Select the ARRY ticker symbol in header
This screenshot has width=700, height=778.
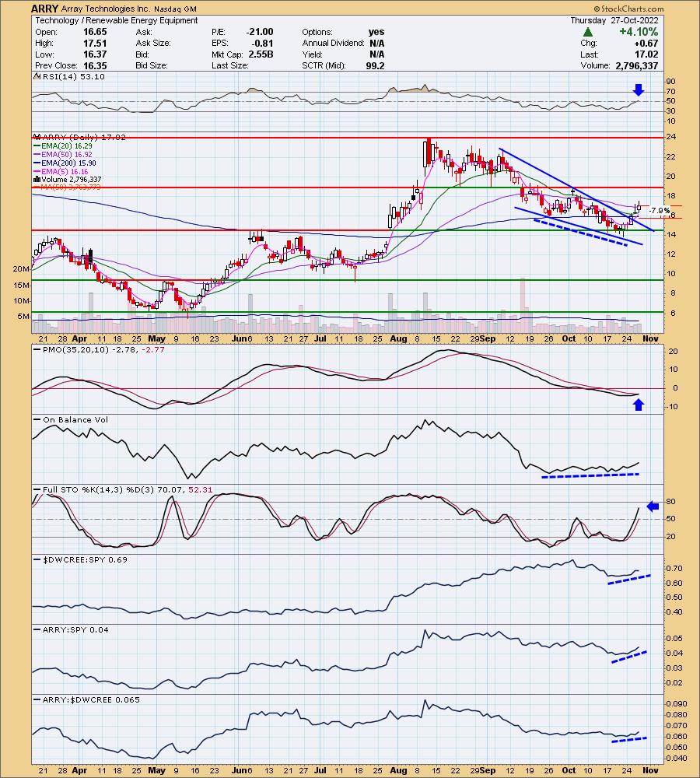(x=44, y=9)
